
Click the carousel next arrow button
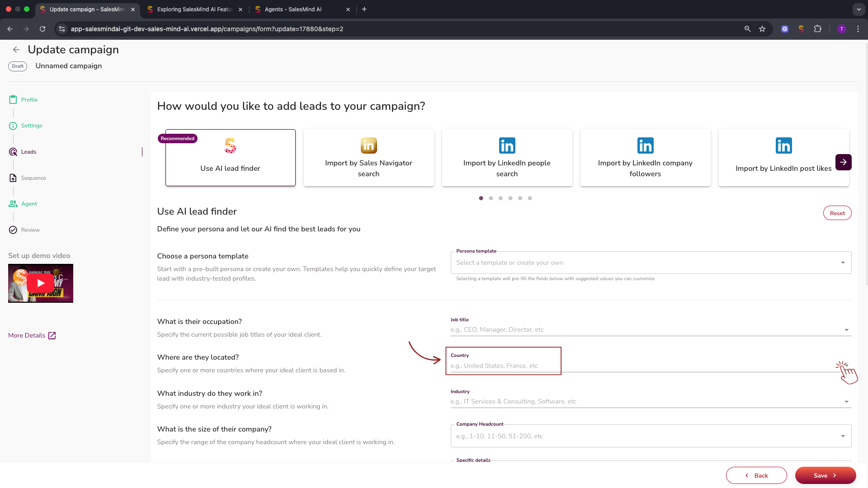(x=843, y=162)
